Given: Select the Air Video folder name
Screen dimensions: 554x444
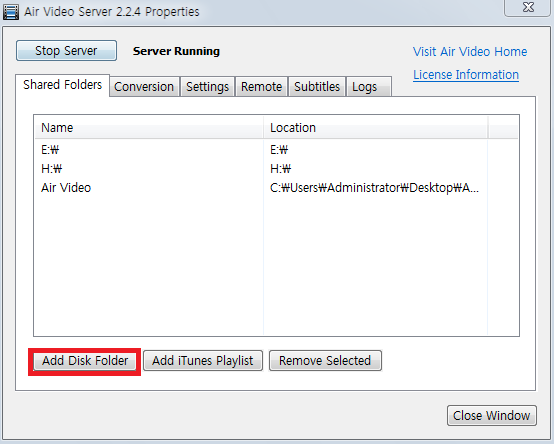Looking at the screenshot, I should tap(66, 188).
